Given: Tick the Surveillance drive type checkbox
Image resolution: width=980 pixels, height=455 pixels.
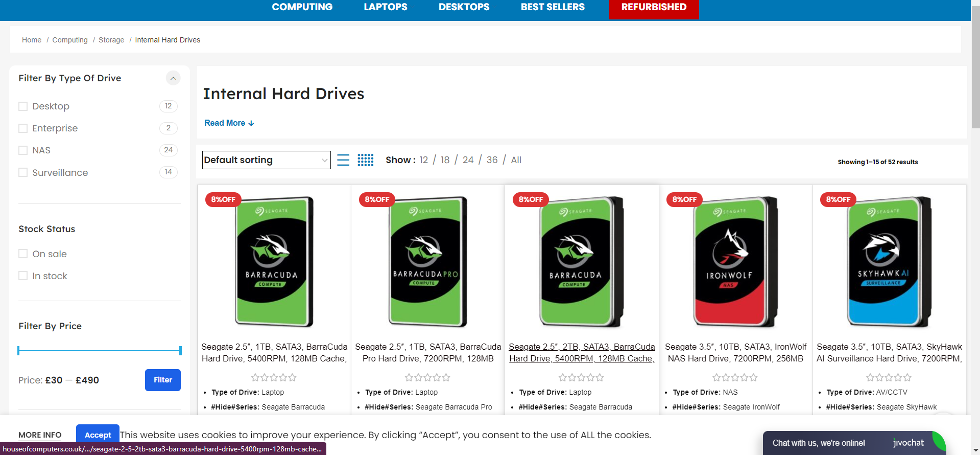Looking at the screenshot, I should (x=23, y=172).
